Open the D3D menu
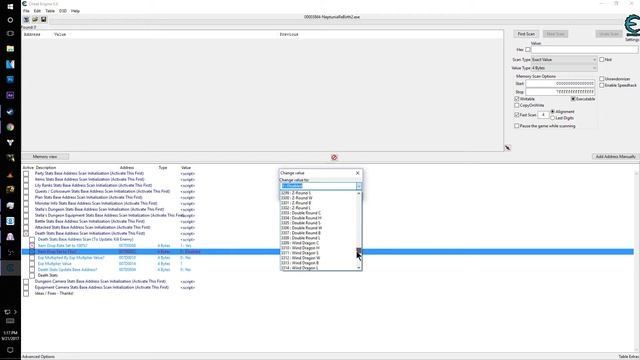The image size is (640, 360). click(63, 11)
